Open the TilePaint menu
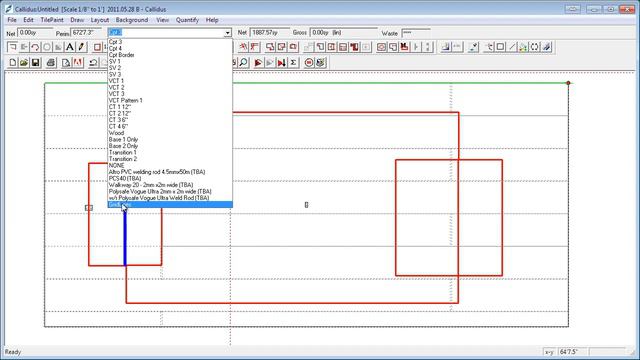 [52, 20]
